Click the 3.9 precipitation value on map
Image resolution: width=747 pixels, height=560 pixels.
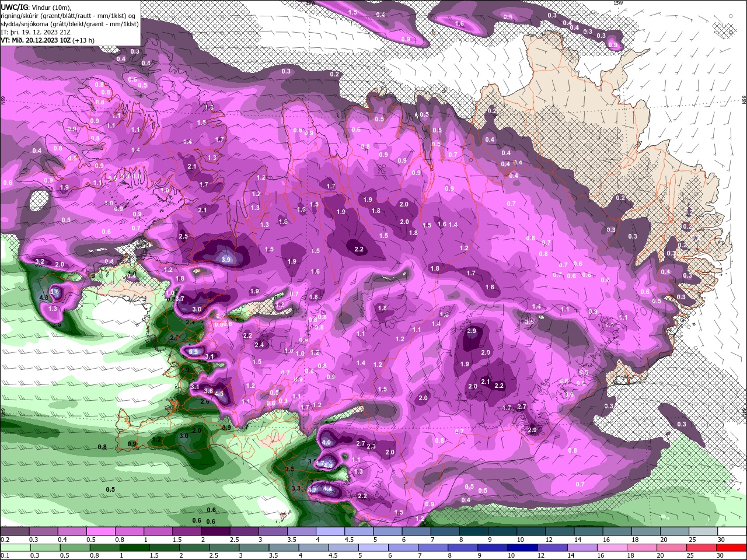[226, 259]
